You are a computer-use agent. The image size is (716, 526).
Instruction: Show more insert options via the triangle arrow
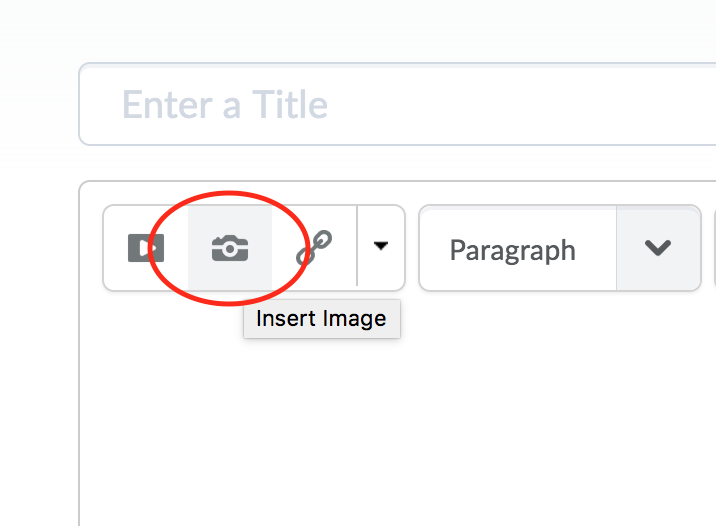pos(380,246)
